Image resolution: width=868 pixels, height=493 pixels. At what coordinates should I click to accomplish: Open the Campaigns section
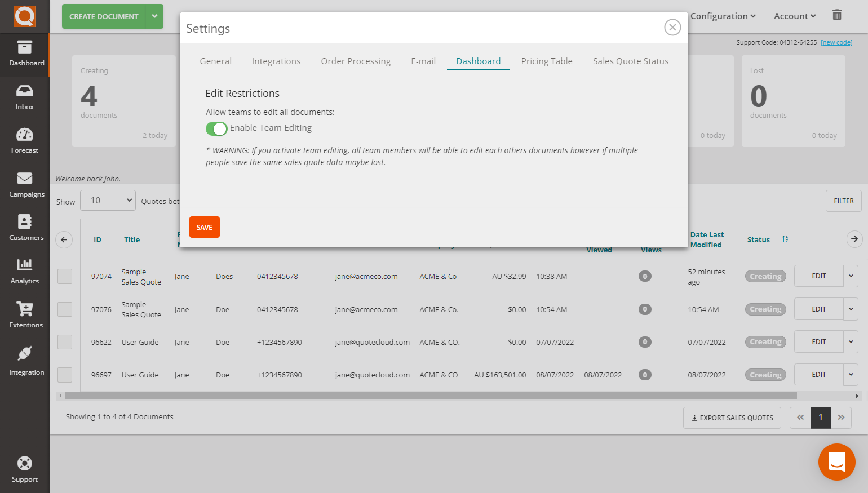pos(24,185)
